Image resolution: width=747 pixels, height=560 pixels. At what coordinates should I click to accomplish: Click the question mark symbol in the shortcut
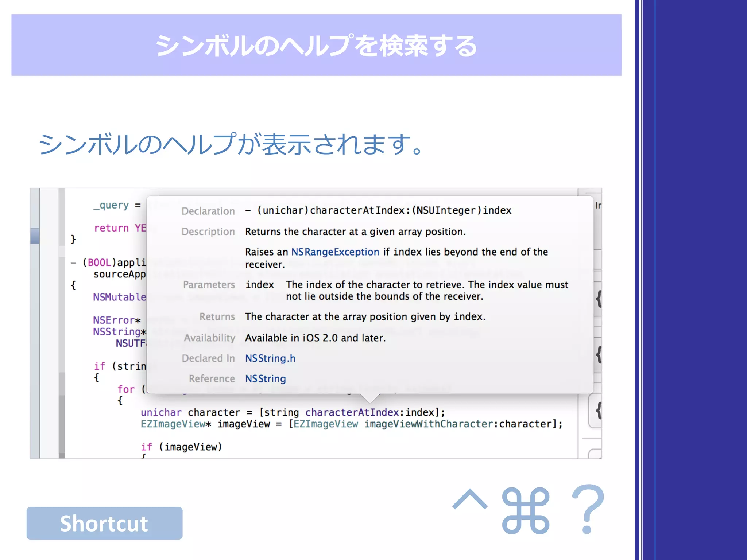588,509
